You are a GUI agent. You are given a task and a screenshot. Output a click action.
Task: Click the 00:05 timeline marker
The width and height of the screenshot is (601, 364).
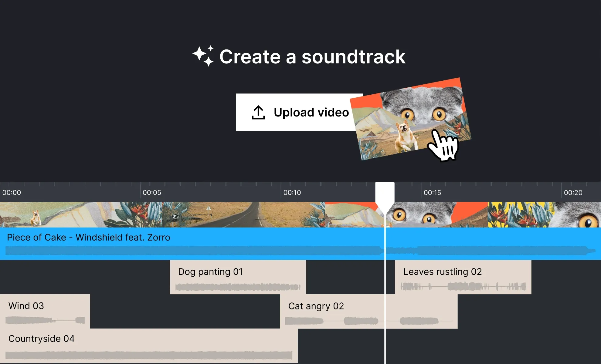[x=152, y=193]
